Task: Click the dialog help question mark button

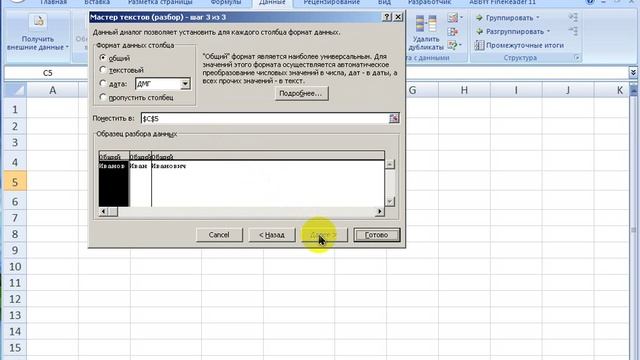Action: (x=387, y=17)
